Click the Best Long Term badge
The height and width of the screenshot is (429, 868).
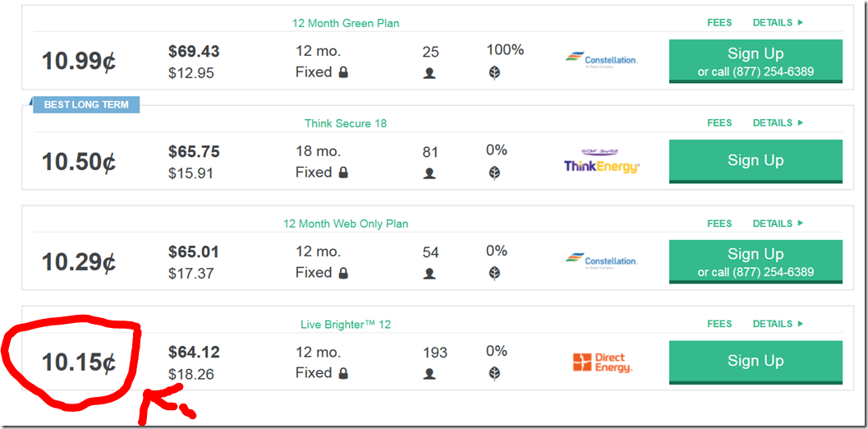[x=86, y=105]
